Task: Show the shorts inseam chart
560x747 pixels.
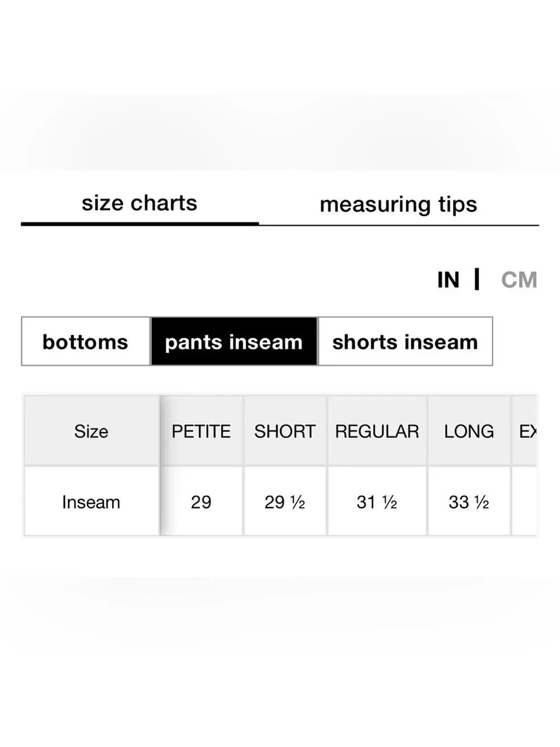Action: pos(405,342)
